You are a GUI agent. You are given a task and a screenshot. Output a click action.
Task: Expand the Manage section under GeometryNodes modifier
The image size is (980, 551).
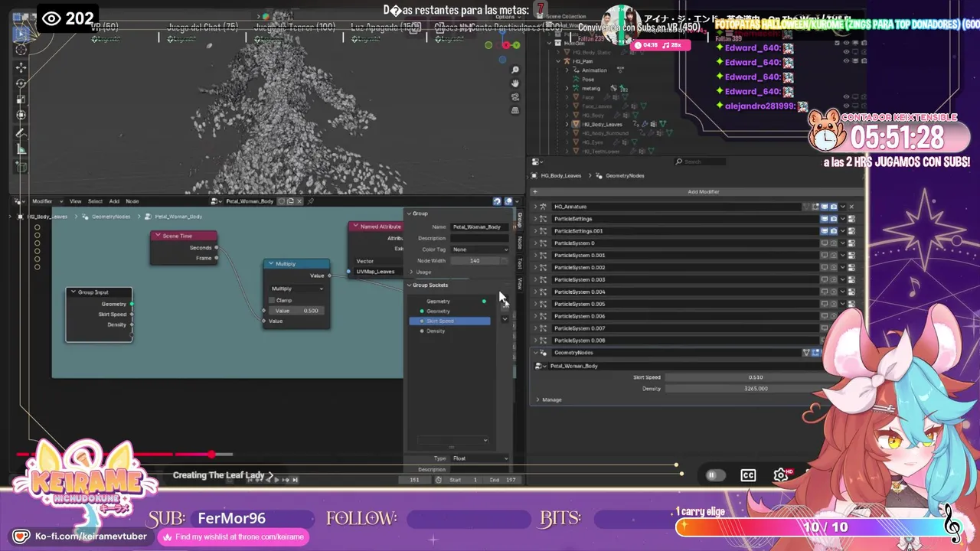point(538,400)
